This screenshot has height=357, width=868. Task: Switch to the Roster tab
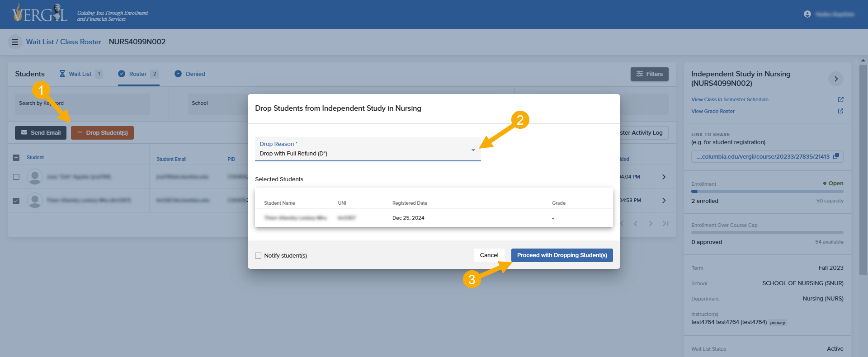click(x=138, y=74)
